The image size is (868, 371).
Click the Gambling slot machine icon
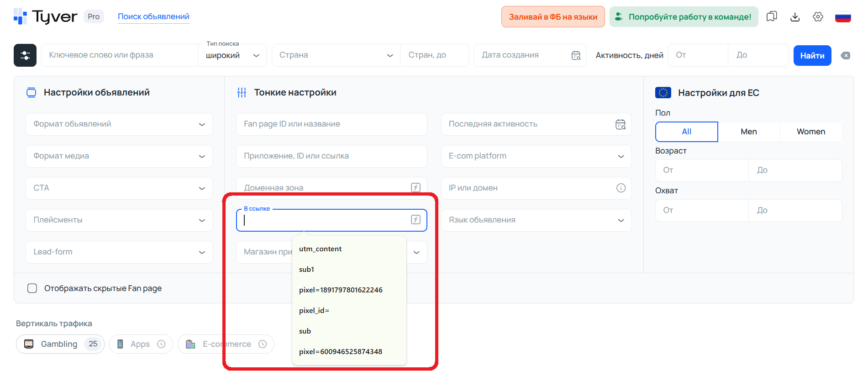tap(29, 344)
